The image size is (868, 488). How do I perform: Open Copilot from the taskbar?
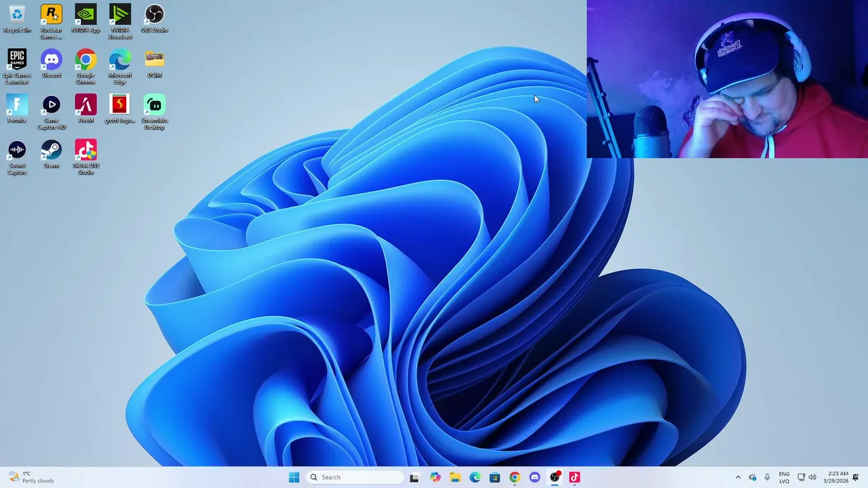pyautogui.click(x=435, y=477)
